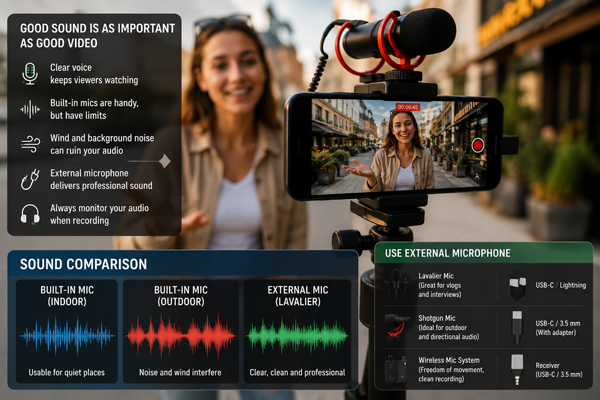
Task: Click the headphones icon beside Always monitor your audio
Action: 30,214
